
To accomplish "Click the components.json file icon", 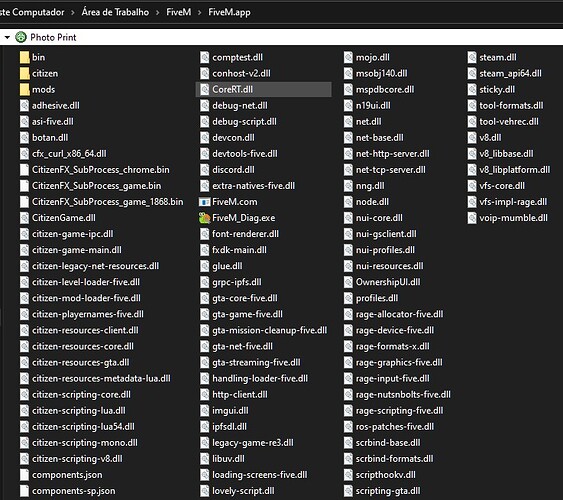I will (x=24, y=475).
